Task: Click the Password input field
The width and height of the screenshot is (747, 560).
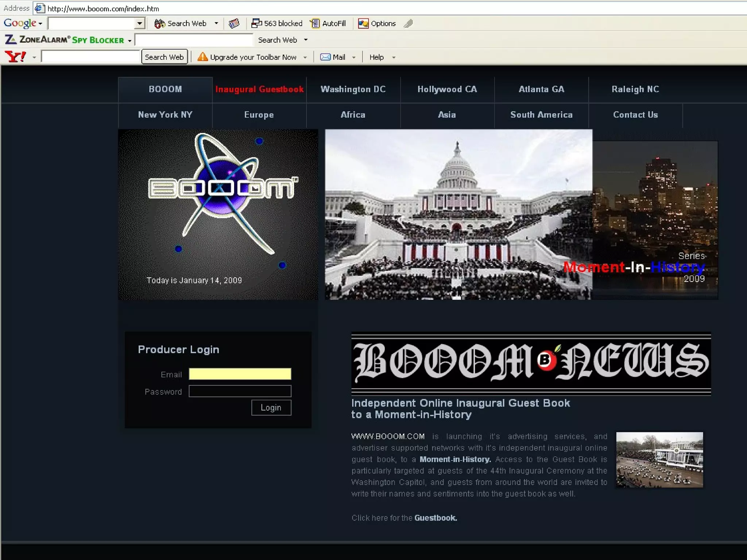Action: tap(240, 391)
